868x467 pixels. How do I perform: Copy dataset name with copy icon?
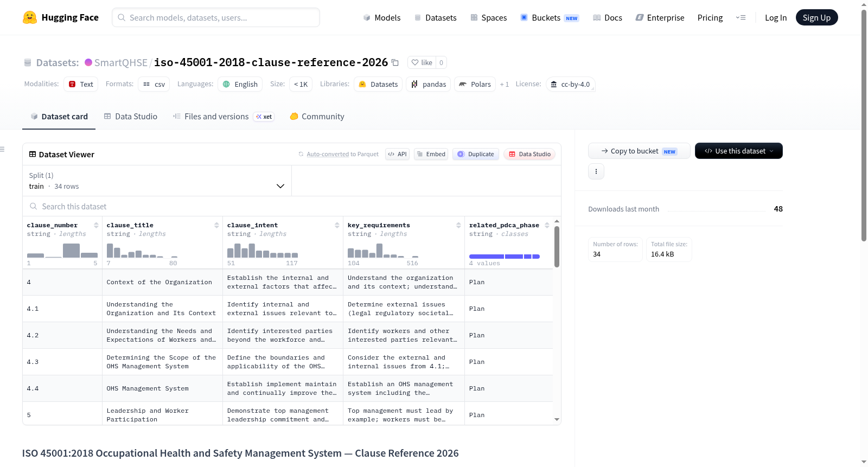395,63
